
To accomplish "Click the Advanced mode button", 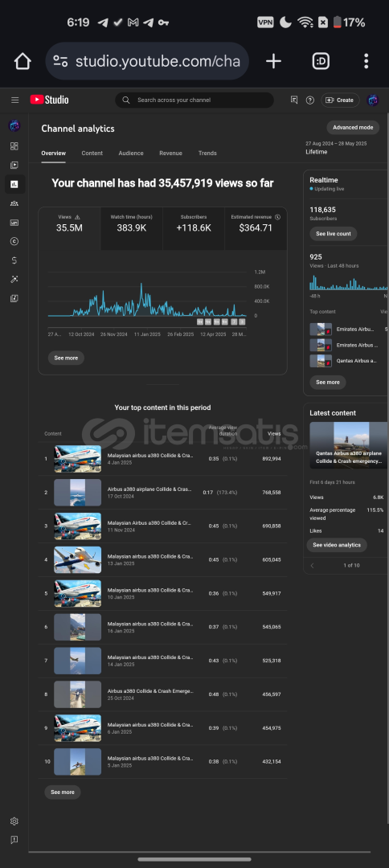I will [353, 127].
